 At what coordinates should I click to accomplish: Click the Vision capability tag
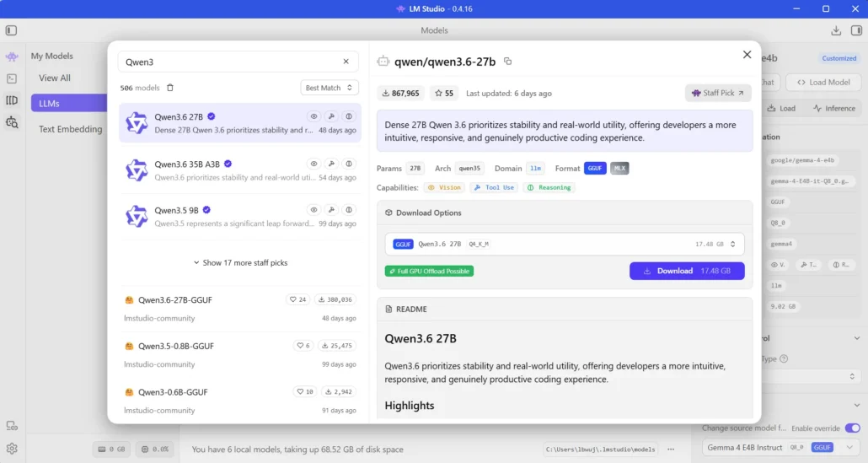444,188
